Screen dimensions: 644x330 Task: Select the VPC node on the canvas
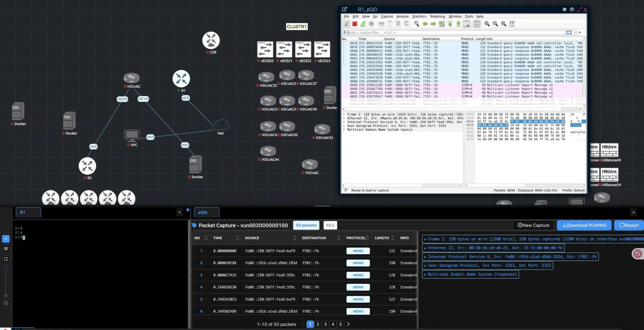132,136
